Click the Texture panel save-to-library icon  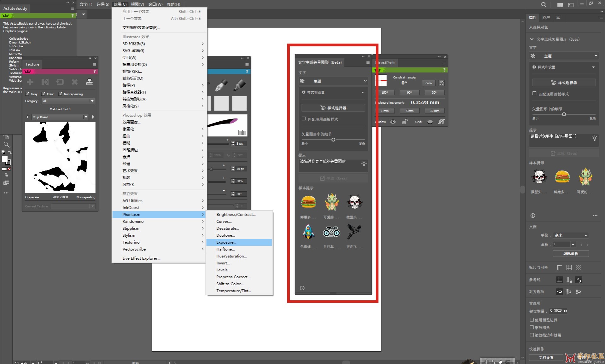[x=90, y=82]
